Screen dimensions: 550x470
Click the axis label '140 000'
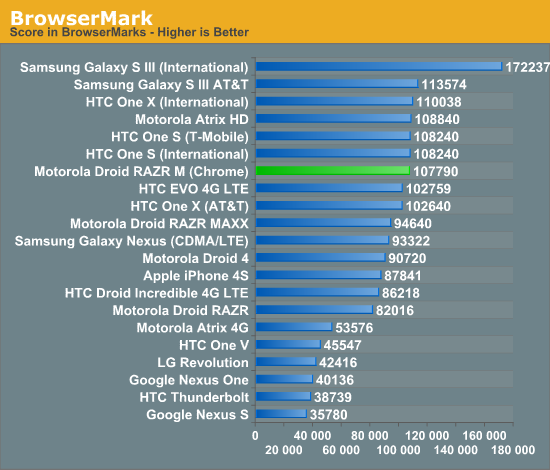[456, 450]
